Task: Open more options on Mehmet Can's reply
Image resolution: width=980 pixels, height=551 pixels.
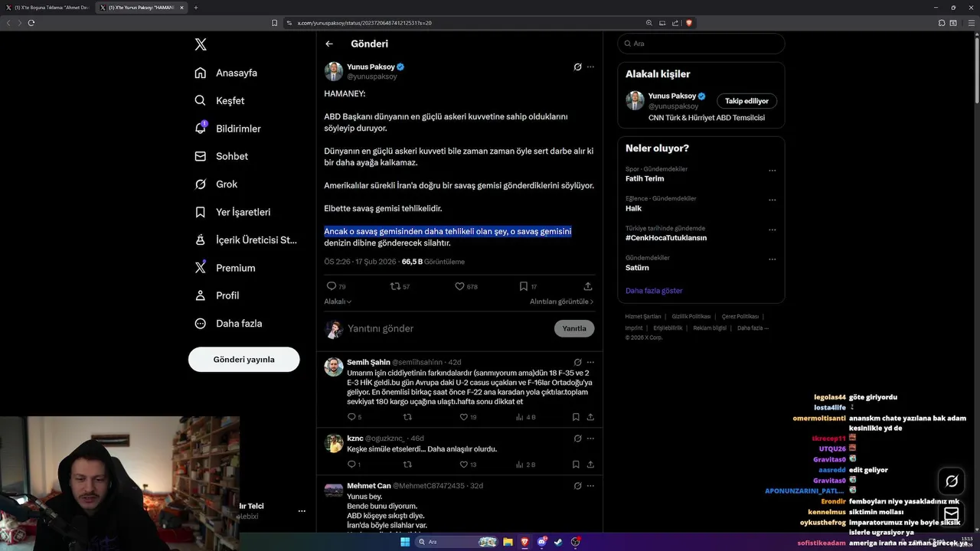Action: pos(590,486)
